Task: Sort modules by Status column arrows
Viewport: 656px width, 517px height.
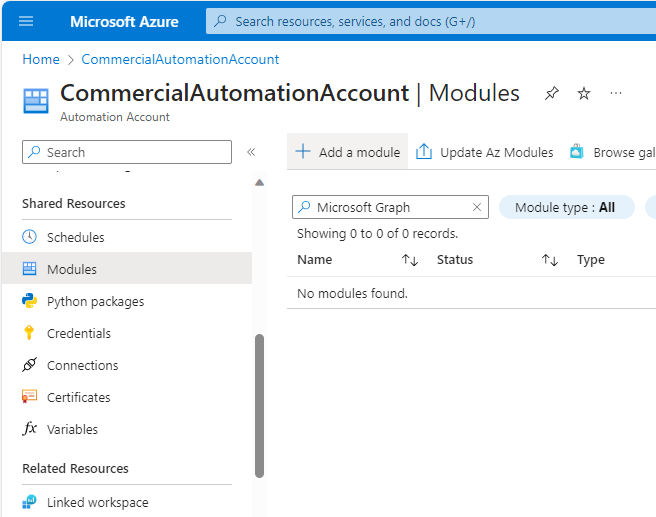Action: coord(550,260)
